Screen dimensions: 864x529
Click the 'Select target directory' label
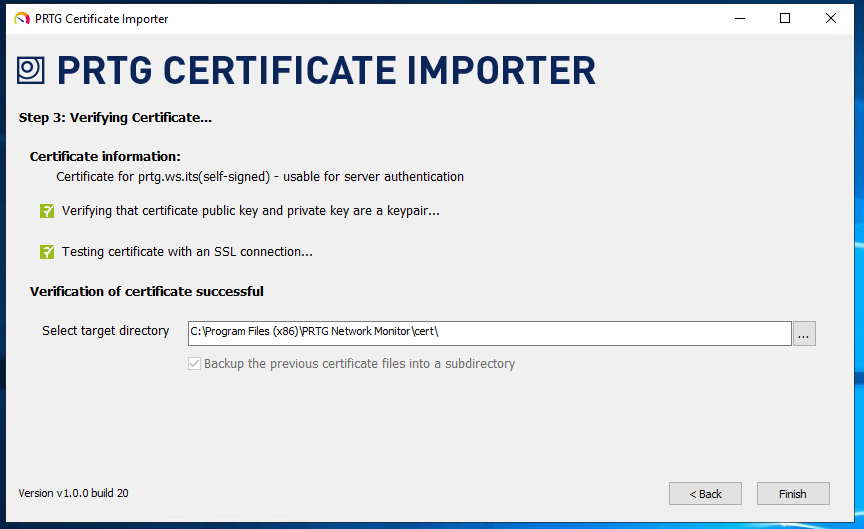tap(105, 331)
